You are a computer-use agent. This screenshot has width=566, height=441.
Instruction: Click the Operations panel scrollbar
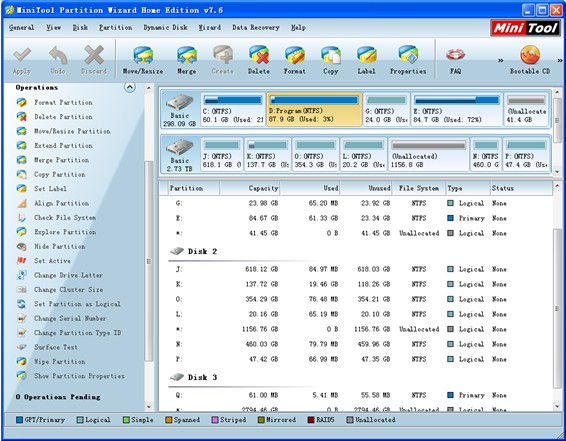pos(148,261)
